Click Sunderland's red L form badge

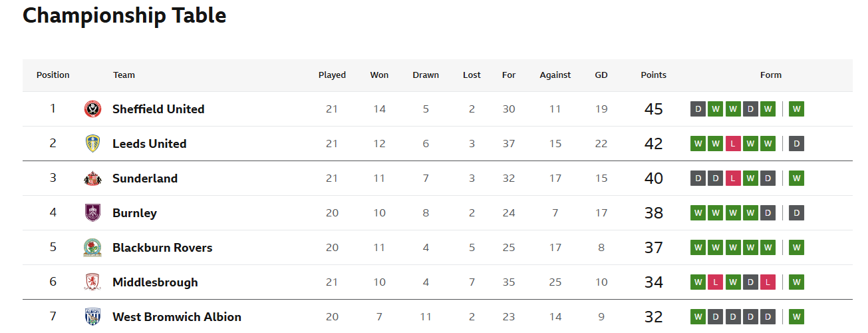(733, 178)
